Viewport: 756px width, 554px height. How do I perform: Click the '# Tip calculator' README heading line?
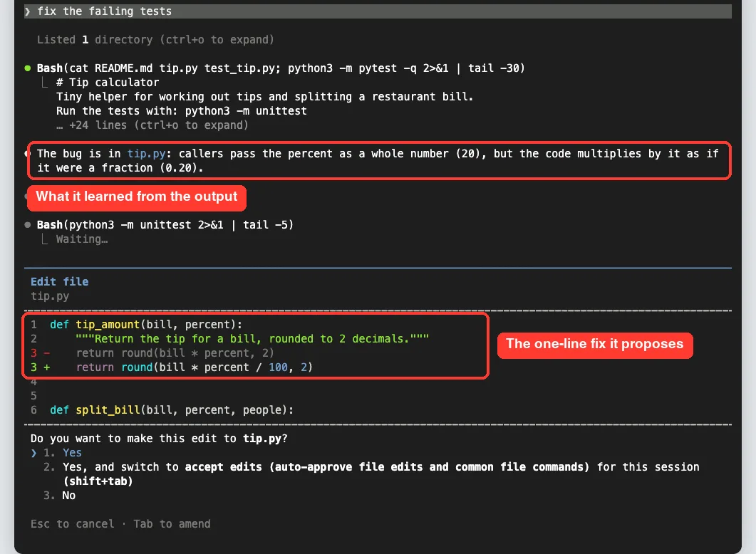click(108, 83)
